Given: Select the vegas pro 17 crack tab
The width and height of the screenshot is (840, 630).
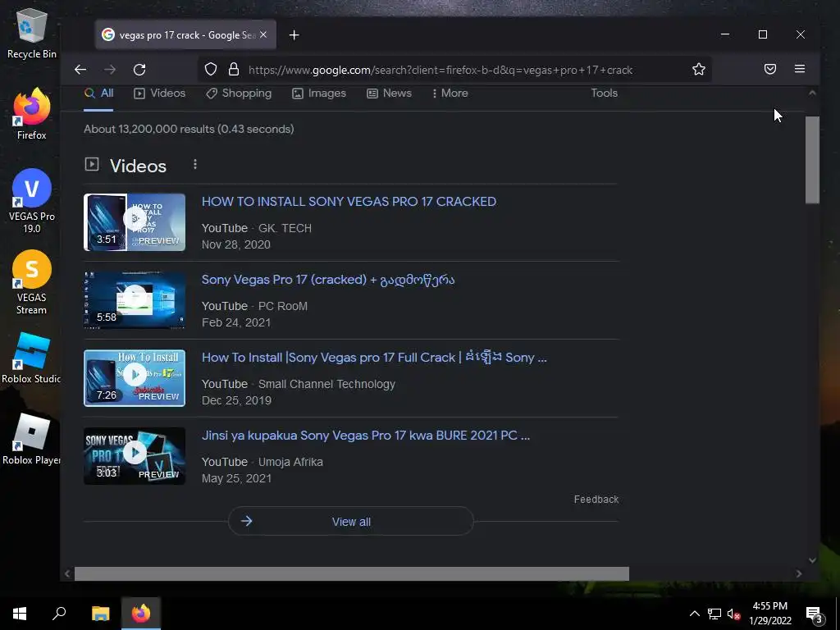Looking at the screenshot, I should [186, 34].
